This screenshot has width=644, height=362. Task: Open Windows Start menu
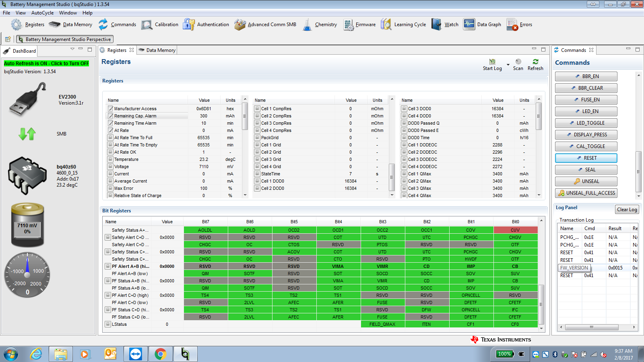point(11,354)
